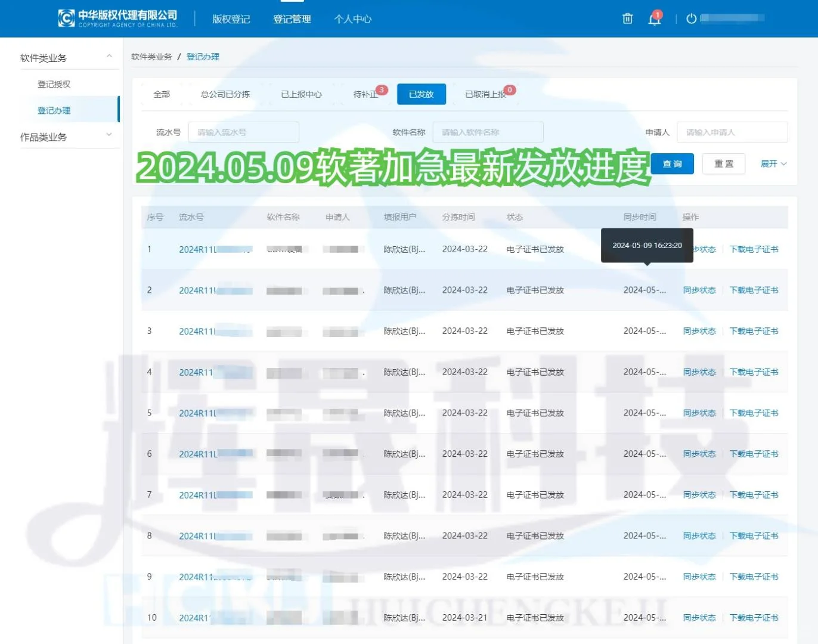
Task: Collapse the 软件类业务 sidebar section
Action: (109, 57)
